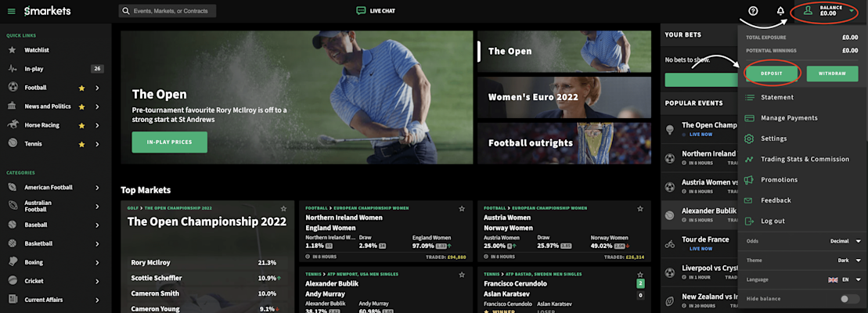Open Promotions menu item
The width and height of the screenshot is (868, 313).
(780, 180)
